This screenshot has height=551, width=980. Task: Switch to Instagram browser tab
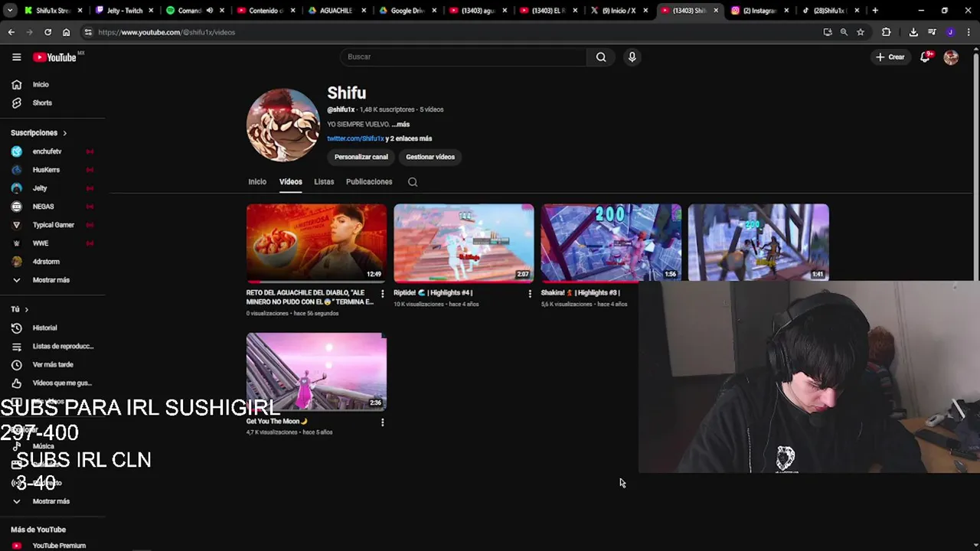pyautogui.click(x=758, y=11)
